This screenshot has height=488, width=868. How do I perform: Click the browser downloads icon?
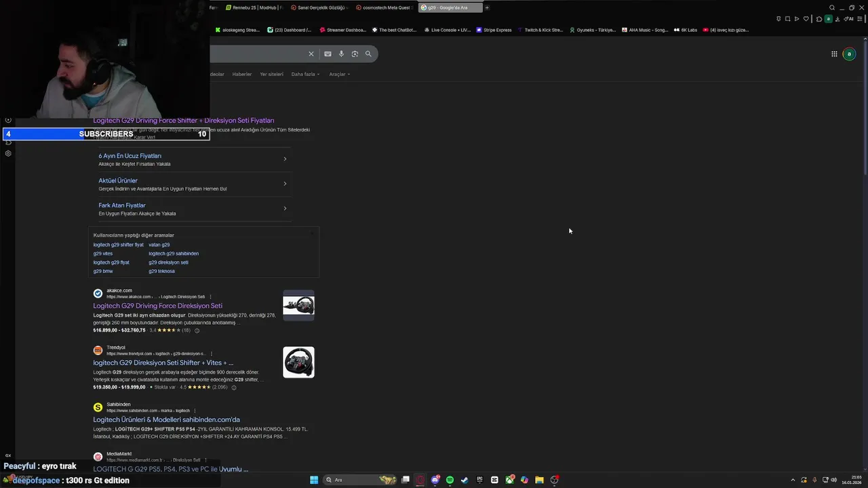pos(837,19)
